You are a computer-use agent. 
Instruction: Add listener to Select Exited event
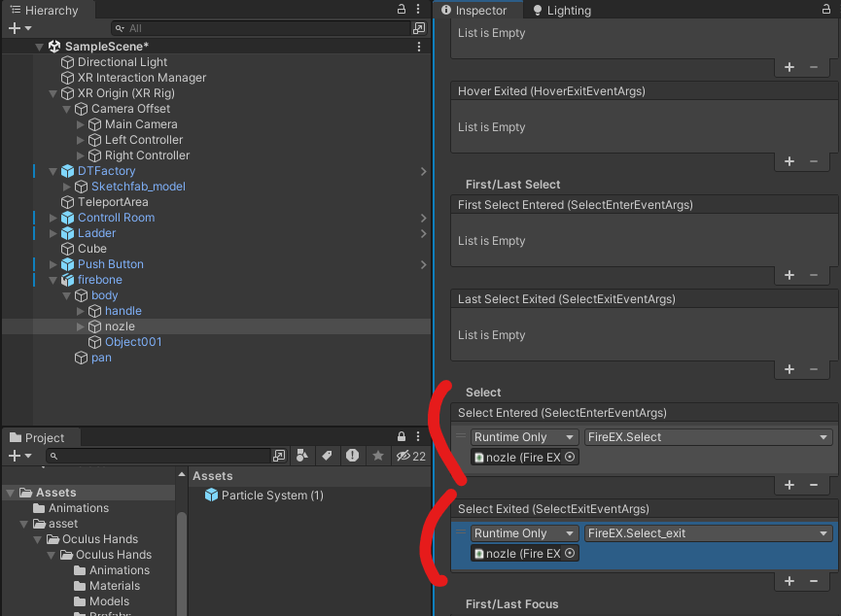(x=788, y=581)
